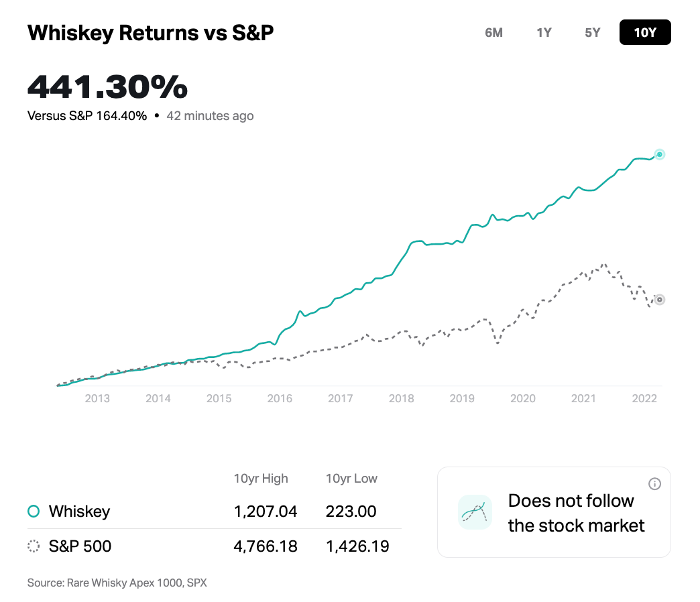This screenshot has height=602, width=700.
Task: Switch to the 6M timeframe
Action: pyautogui.click(x=494, y=32)
